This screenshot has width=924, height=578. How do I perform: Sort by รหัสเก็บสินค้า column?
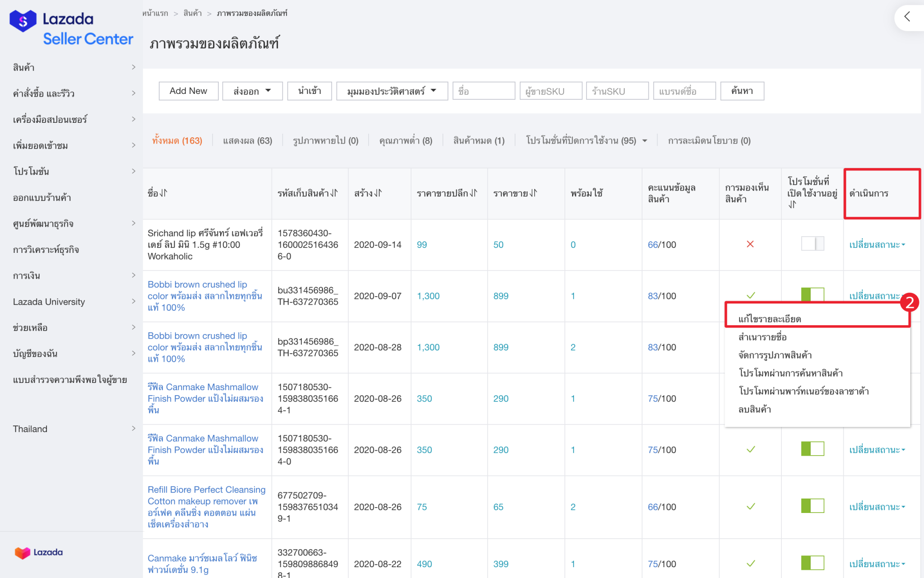(334, 193)
